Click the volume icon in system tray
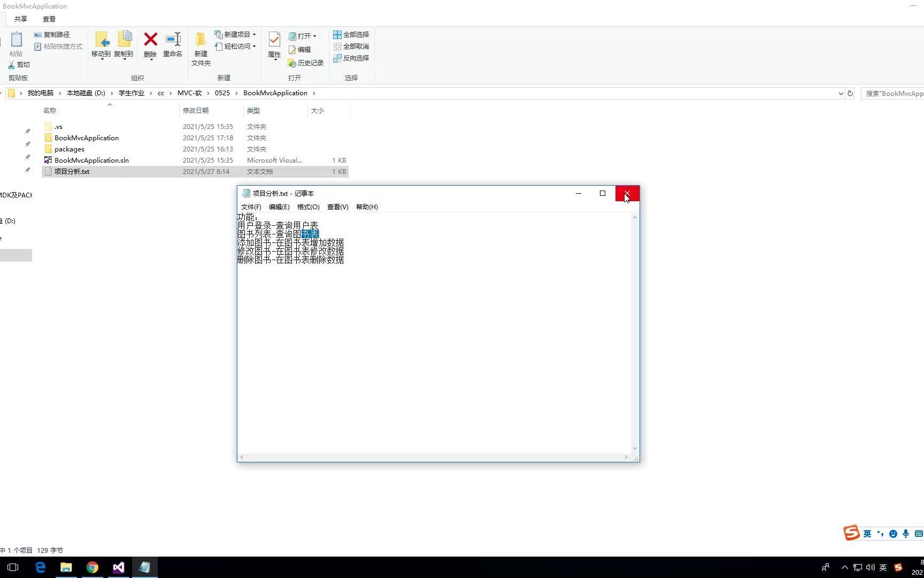The height and width of the screenshot is (578, 924). point(871,568)
